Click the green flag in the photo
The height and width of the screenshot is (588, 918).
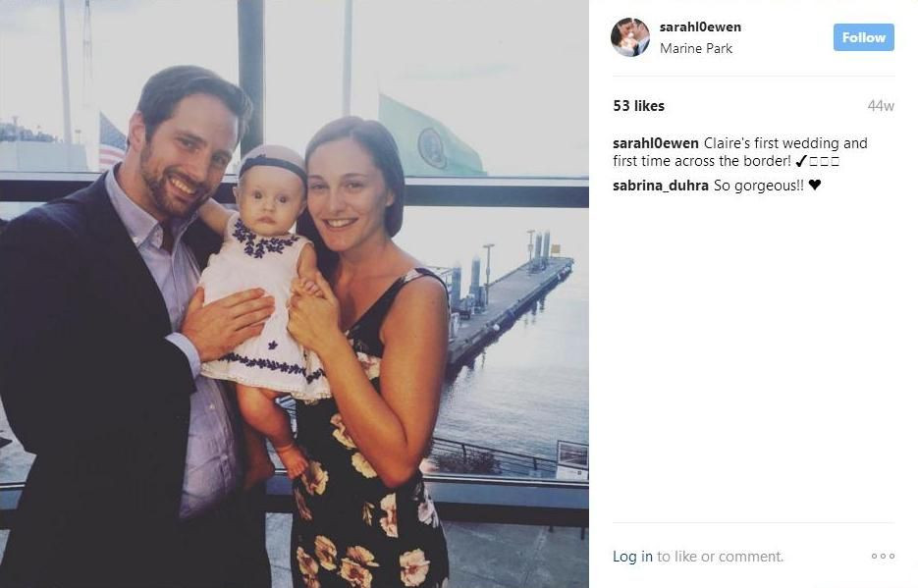tap(429, 139)
